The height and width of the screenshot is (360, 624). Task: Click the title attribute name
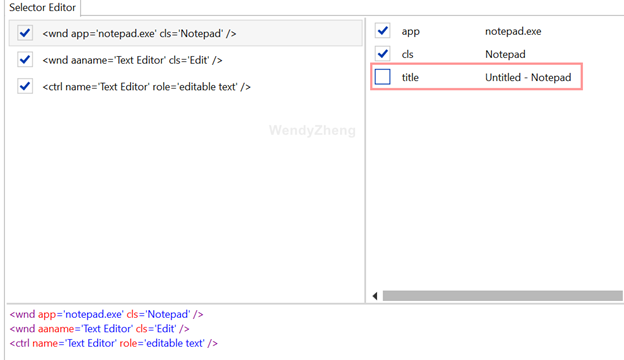click(x=410, y=77)
